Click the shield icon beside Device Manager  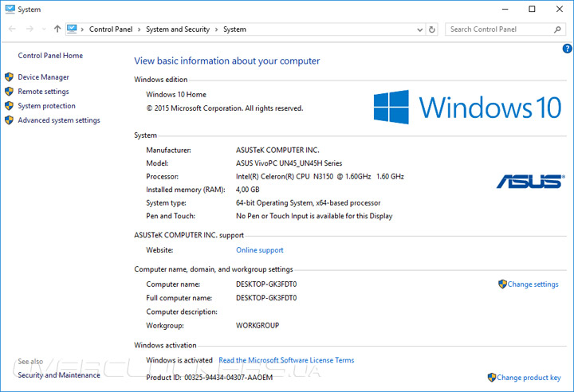pyautogui.click(x=9, y=76)
